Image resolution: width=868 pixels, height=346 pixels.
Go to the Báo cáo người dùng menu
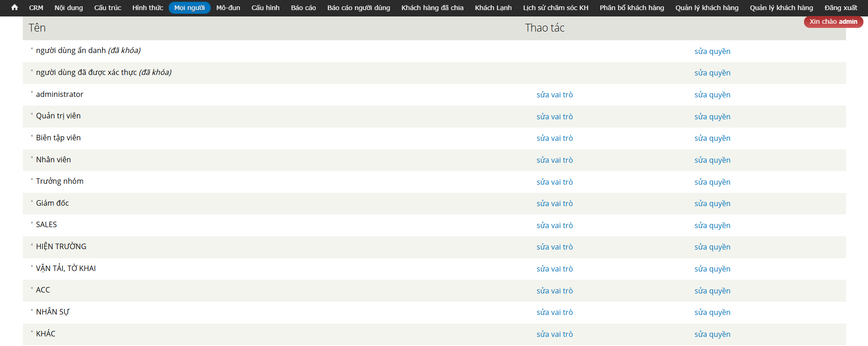(358, 8)
